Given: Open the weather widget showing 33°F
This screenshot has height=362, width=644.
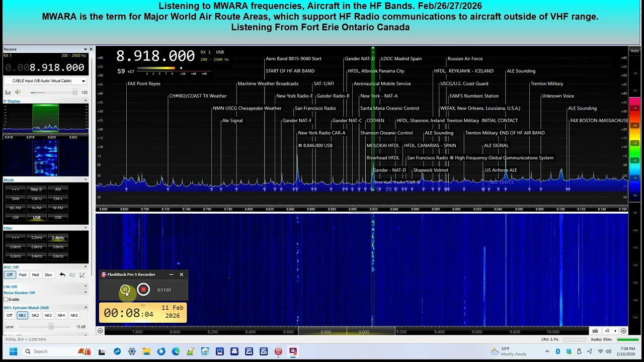Looking at the screenshot, I should coord(508,351).
